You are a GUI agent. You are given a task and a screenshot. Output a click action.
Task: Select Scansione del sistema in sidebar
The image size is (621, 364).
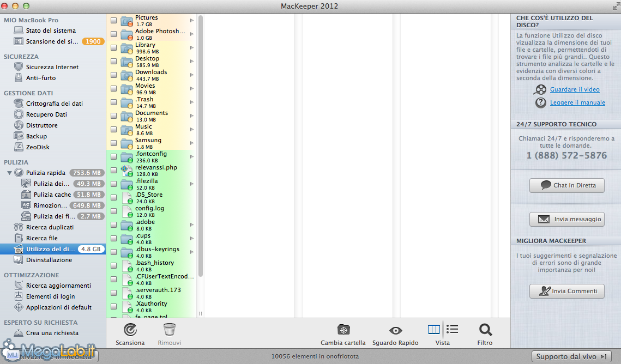pyautogui.click(x=53, y=41)
